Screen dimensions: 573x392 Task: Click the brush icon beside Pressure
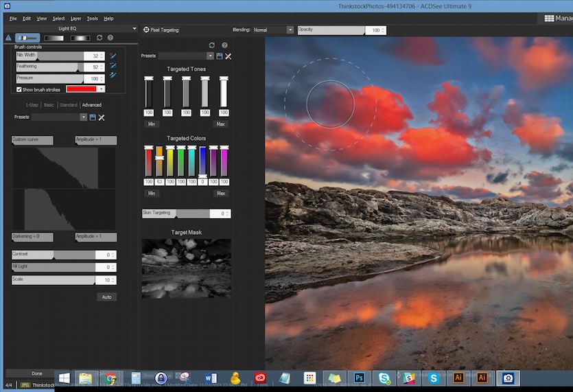tap(113, 75)
